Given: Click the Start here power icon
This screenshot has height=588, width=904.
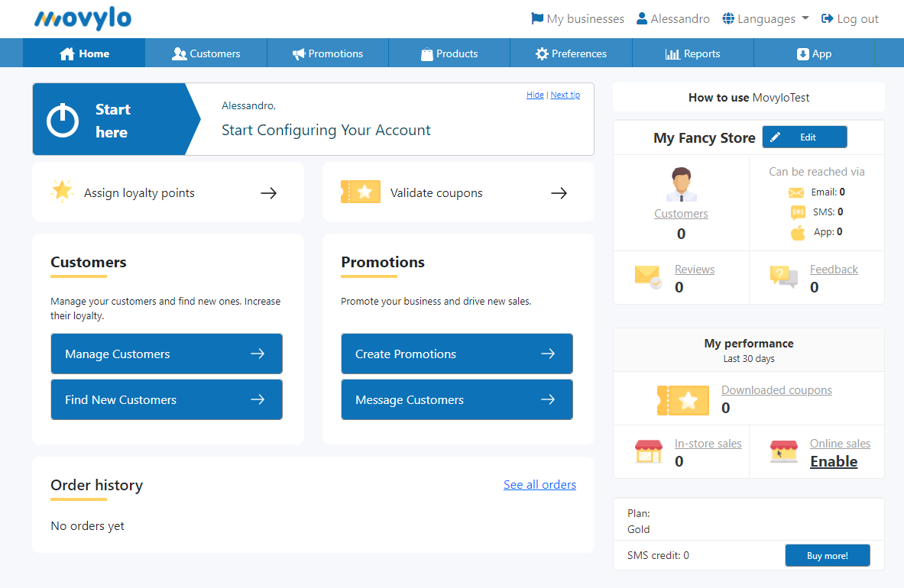Looking at the screenshot, I should 63,121.
